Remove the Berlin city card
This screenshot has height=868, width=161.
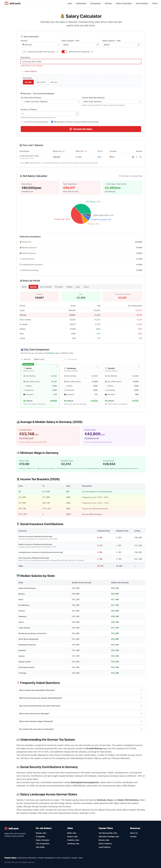(57, 367)
